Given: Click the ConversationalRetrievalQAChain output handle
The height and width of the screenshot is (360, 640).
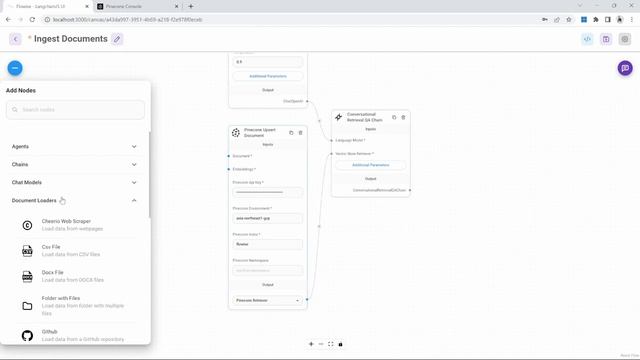Looking at the screenshot, I should pos(410,190).
